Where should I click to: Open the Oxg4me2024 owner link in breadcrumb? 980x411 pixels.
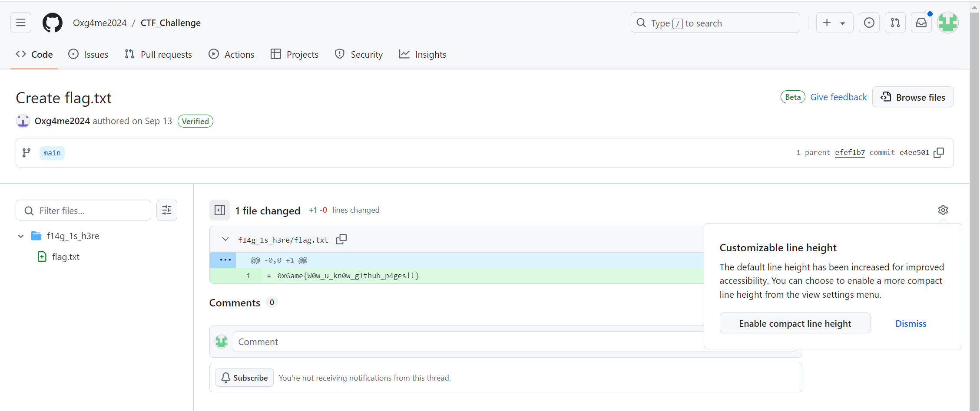(x=99, y=23)
